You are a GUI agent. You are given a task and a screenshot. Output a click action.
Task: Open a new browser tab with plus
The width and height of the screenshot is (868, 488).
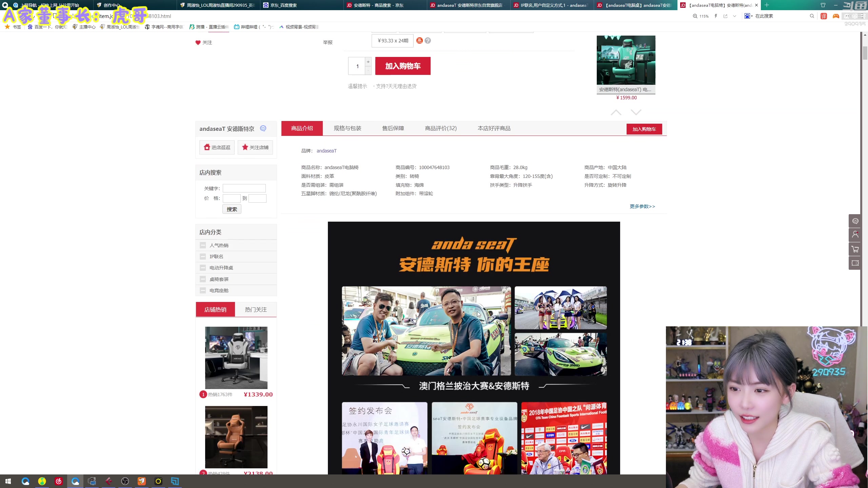point(767,5)
